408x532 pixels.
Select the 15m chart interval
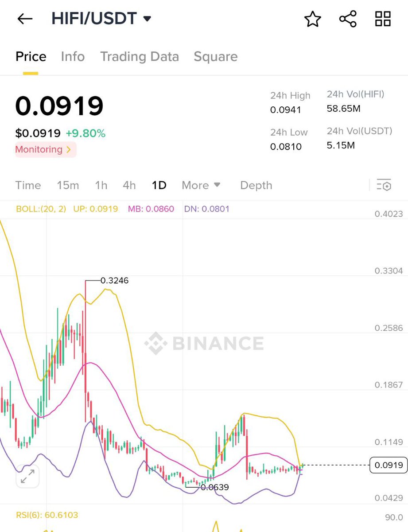click(68, 185)
